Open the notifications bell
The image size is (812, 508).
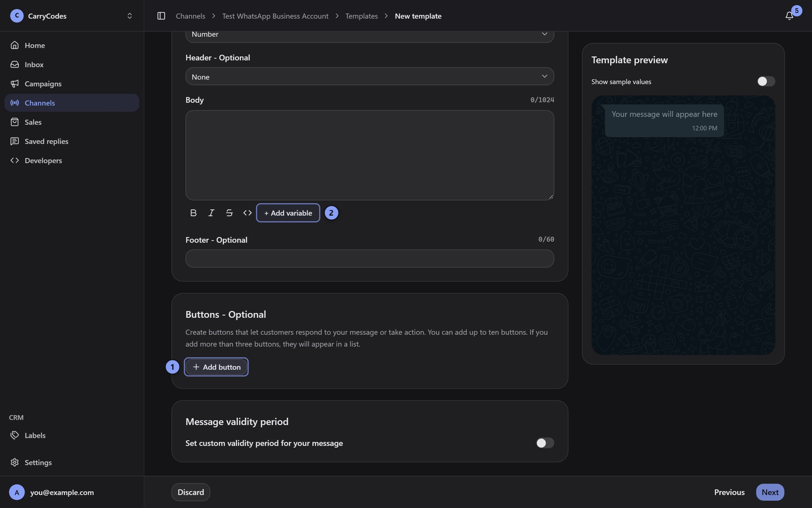pyautogui.click(x=789, y=16)
